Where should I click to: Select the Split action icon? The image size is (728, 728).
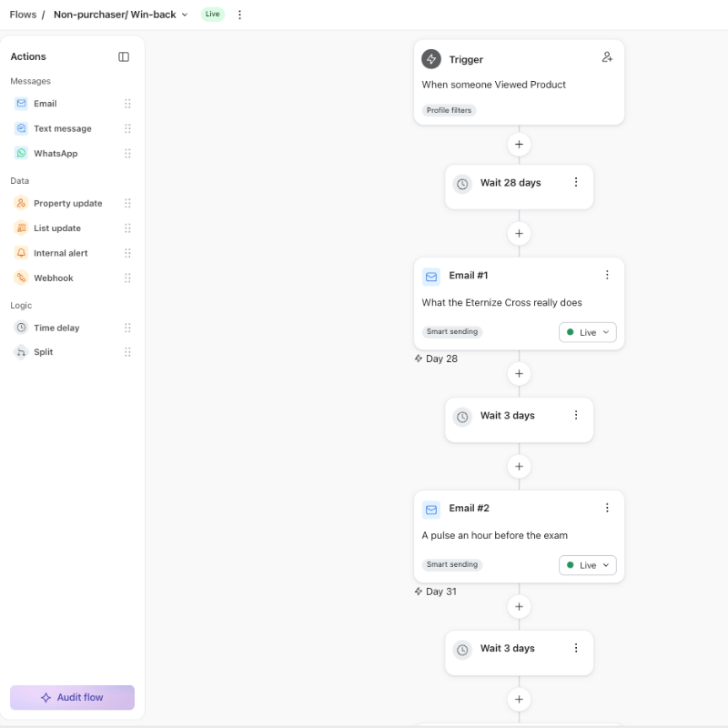[21, 352]
